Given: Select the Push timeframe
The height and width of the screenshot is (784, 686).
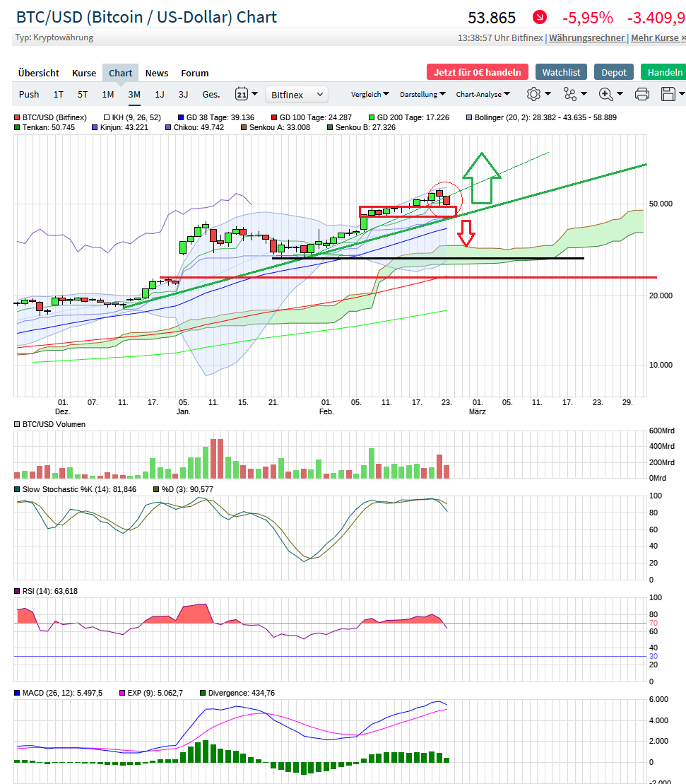Looking at the screenshot, I should [29, 95].
